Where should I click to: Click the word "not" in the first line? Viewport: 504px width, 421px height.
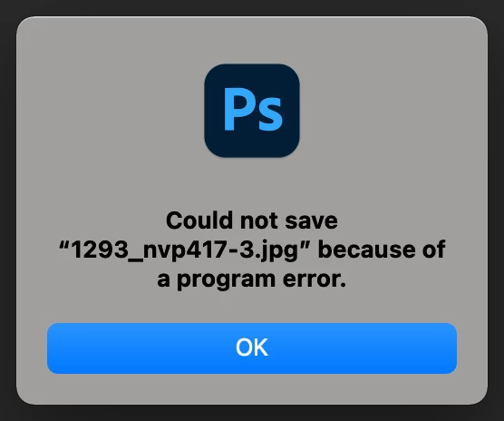click(258, 221)
